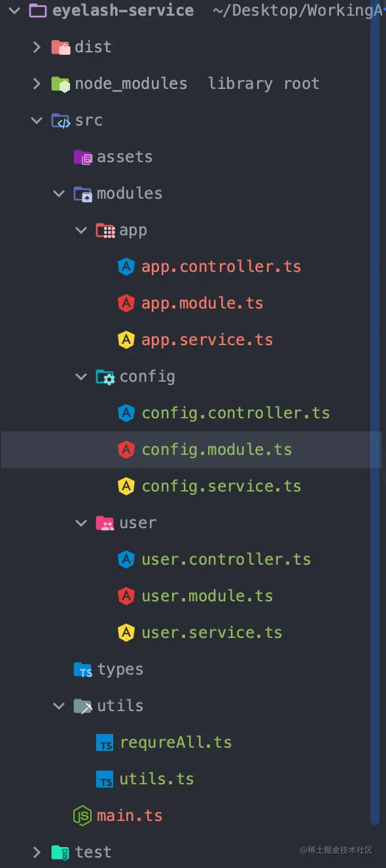Screen dimensions: 386x868
Task: Click the types folder TS icon
Action: (x=82, y=669)
